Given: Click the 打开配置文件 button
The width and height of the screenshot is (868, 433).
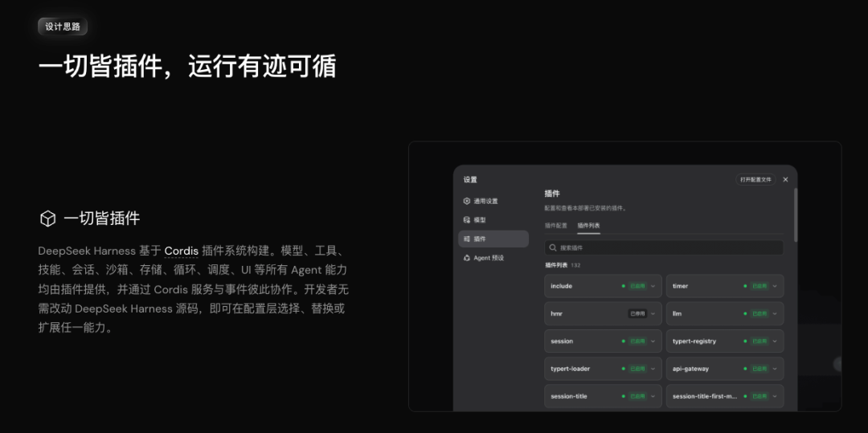Looking at the screenshot, I should [755, 180].
